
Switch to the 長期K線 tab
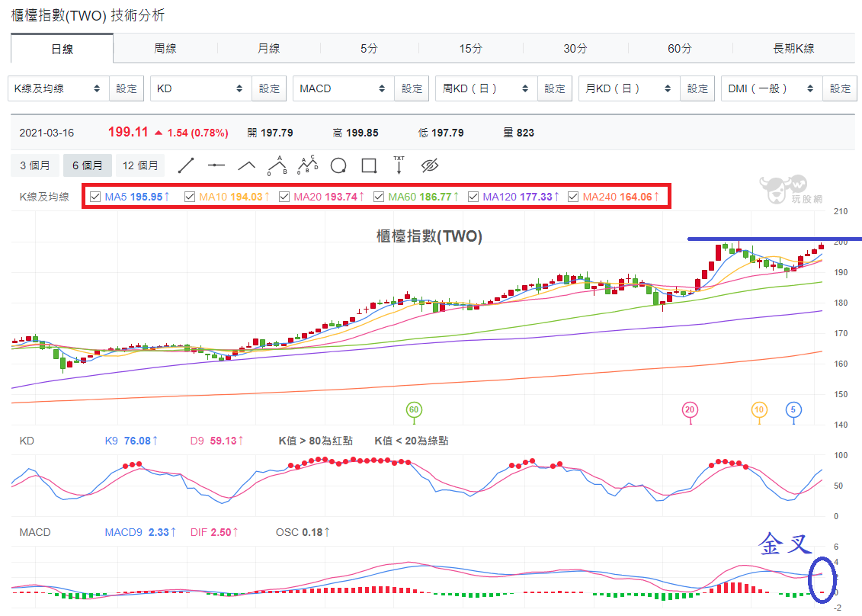(793, 48)
